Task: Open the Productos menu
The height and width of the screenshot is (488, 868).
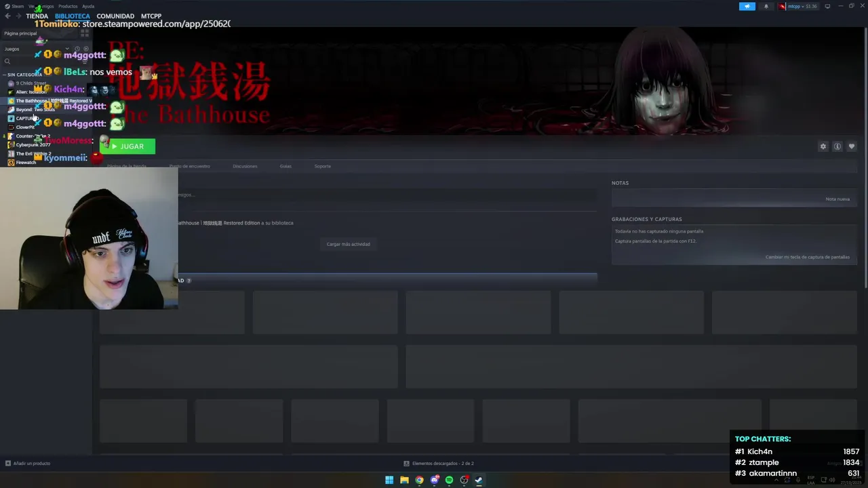Action: 68,6
